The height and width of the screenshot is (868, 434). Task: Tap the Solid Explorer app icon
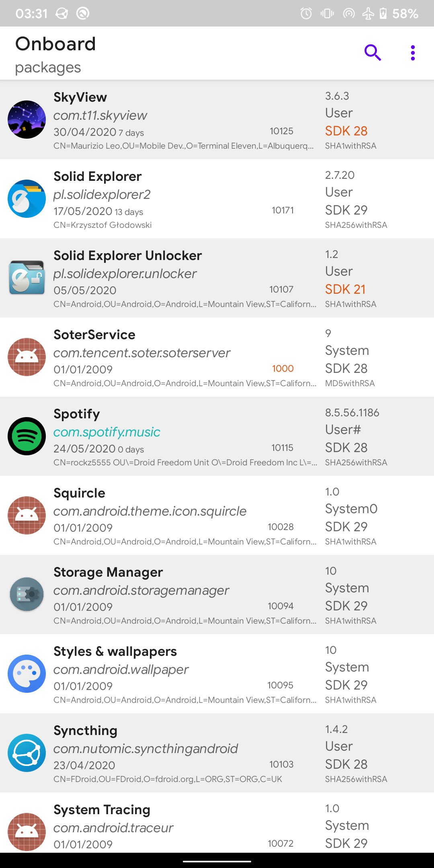[27, 199]
